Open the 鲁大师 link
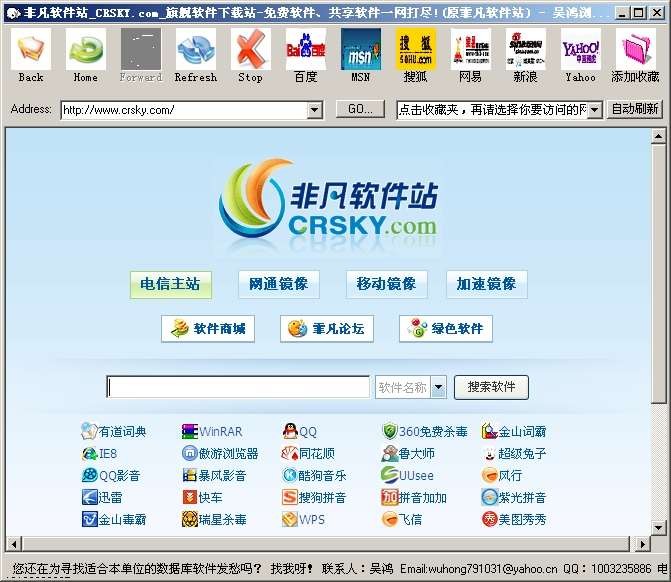The height and width of the screenshot is (582, 671). click(408, 453)
